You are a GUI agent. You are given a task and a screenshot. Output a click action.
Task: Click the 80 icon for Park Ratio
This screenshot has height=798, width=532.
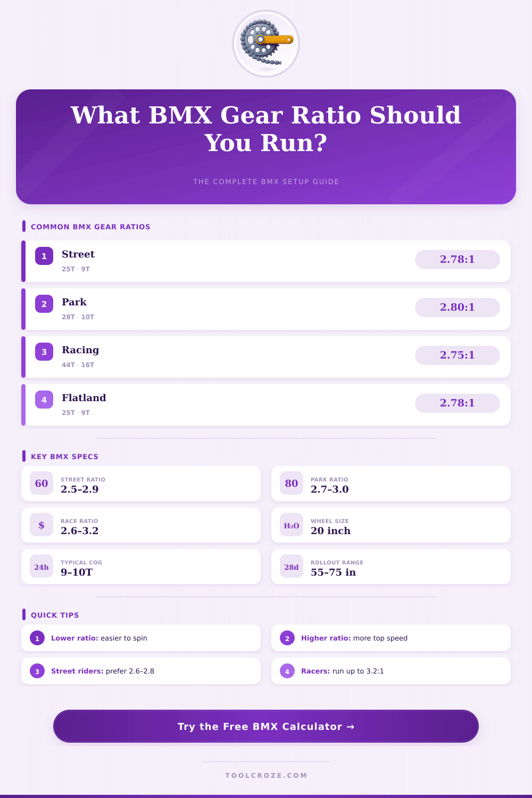tap(292, 484)
